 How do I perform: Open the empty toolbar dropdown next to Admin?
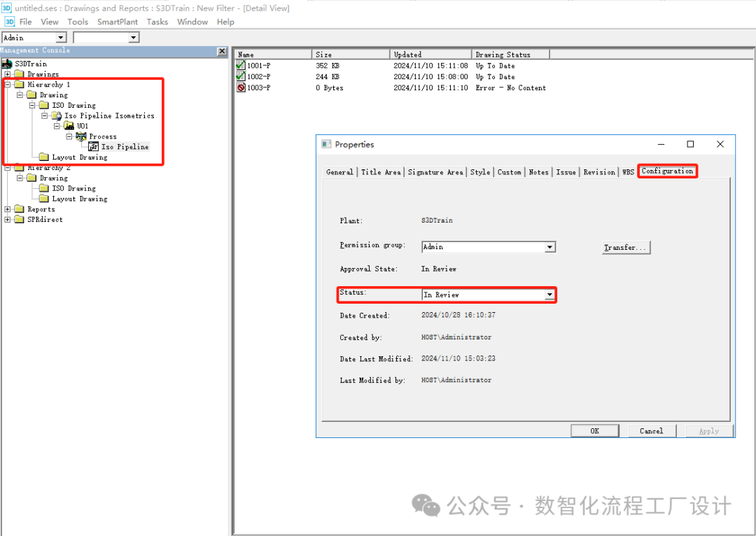[x=134, y=38]
